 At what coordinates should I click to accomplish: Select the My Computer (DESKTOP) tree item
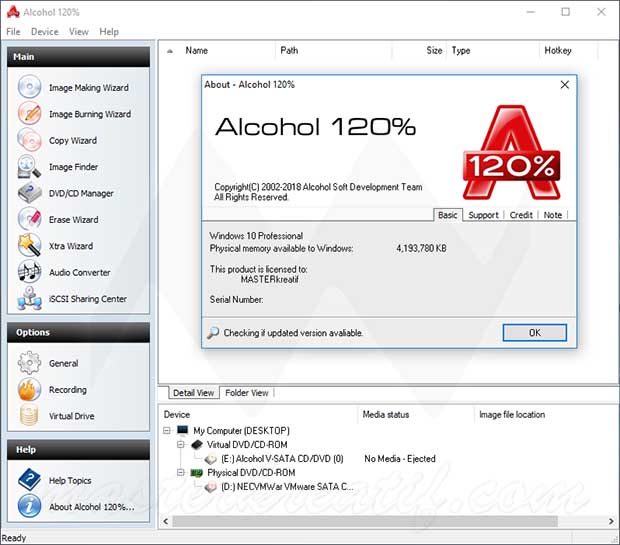(241, 430)
